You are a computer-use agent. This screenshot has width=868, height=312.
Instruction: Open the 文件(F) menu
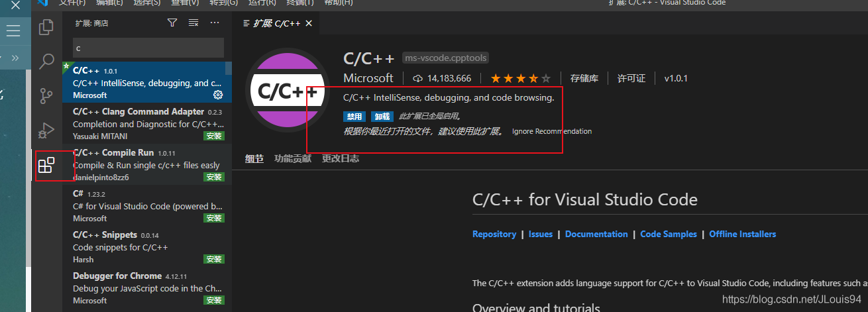coord(72,3)
